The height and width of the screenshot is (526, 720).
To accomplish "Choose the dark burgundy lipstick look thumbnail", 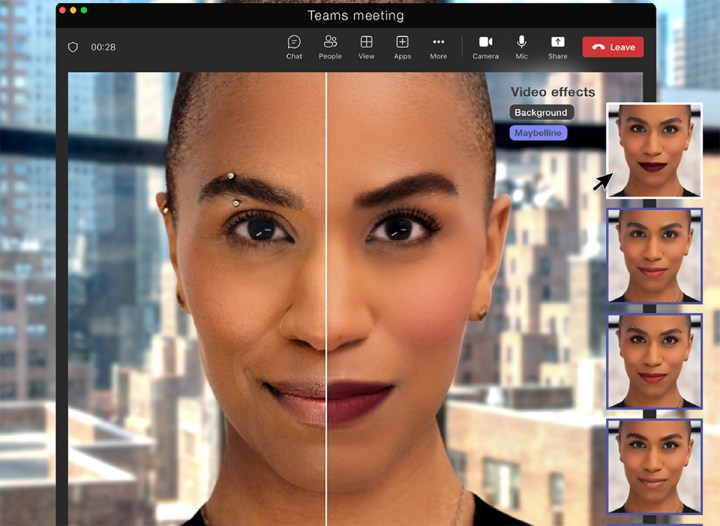I will pos(654,151).
